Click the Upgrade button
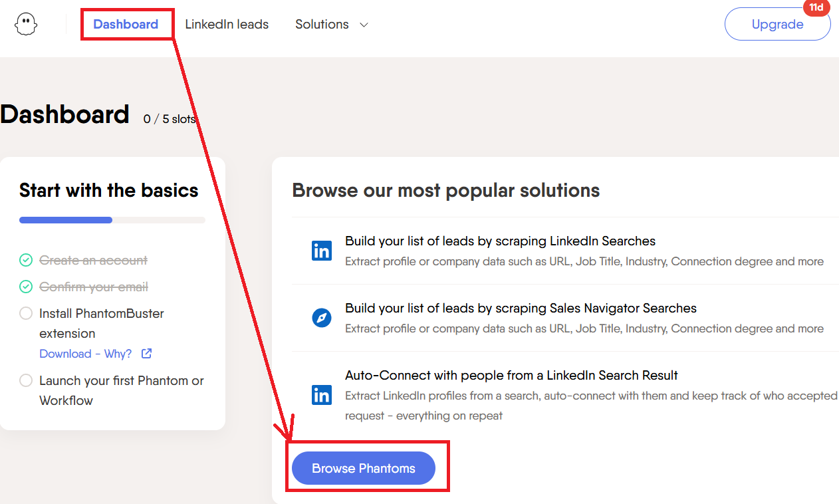 (x=777, y=25)
